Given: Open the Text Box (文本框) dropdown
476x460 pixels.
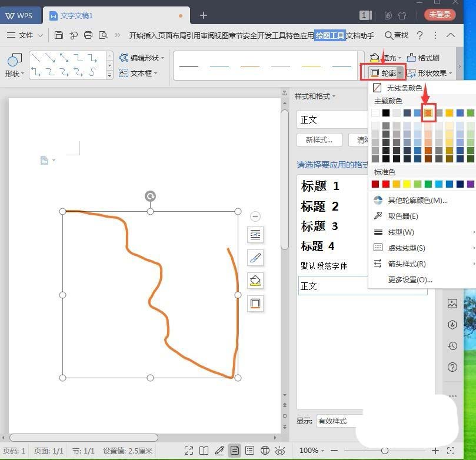Looking at the screenshot, I should pos(138,73).
